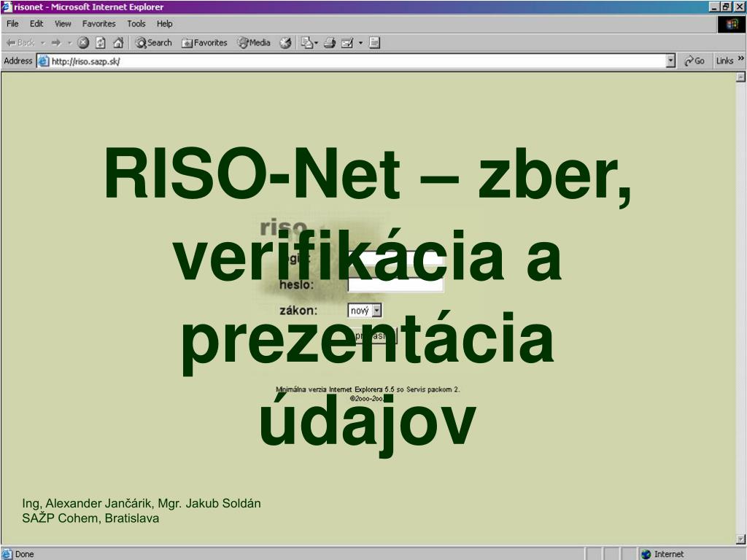Viewport: 747px width, 560px height.
Task: Click the Windows logo throbber icon
Action: (732, 24)
